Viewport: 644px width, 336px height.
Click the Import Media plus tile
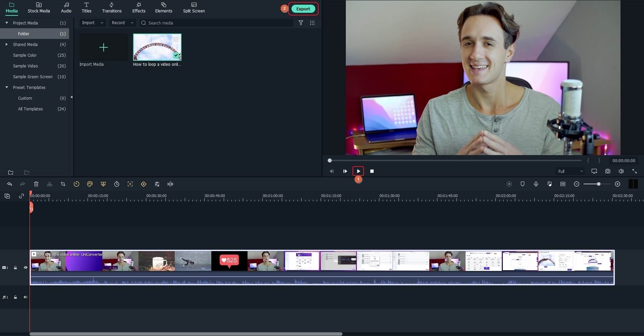[104, 47]
